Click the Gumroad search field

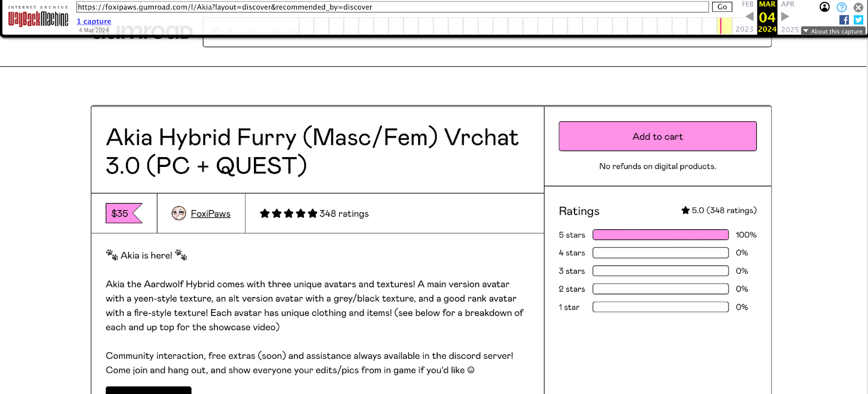pos(487,34)
